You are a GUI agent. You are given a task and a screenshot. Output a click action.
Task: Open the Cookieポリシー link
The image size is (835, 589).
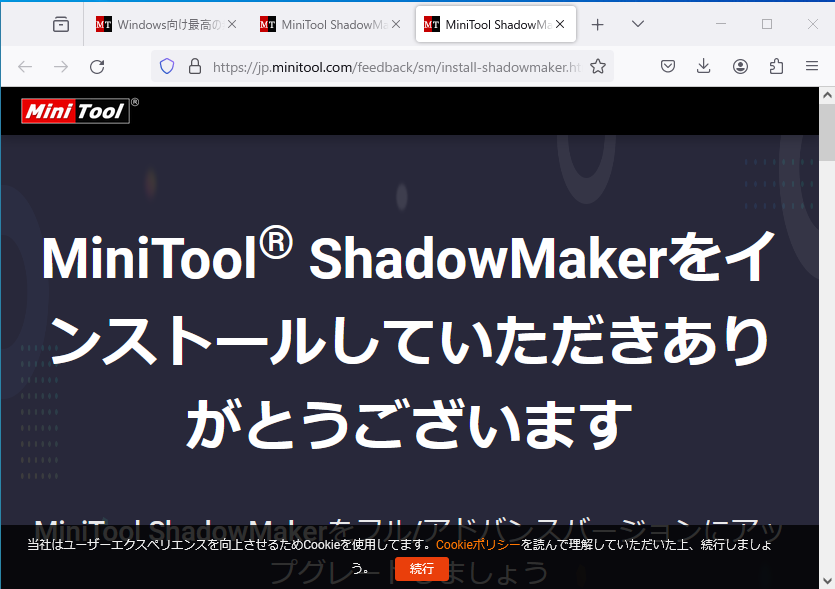point(478,545)
